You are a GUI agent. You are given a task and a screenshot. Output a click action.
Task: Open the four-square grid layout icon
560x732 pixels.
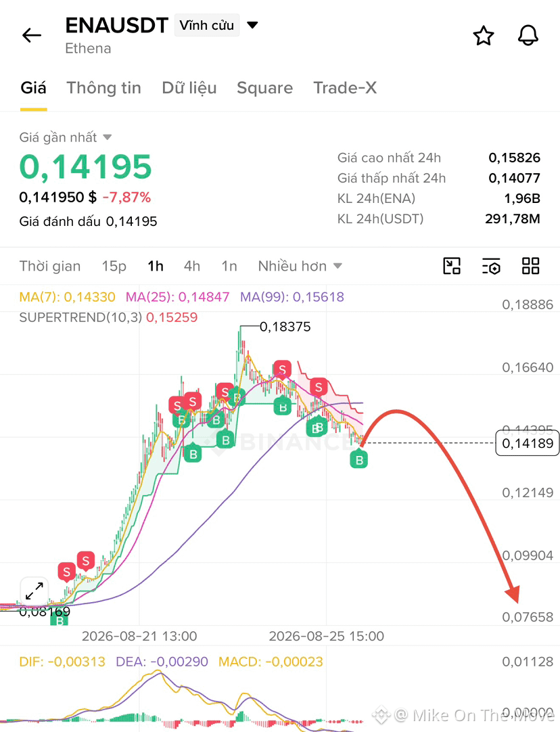[531, 266]
